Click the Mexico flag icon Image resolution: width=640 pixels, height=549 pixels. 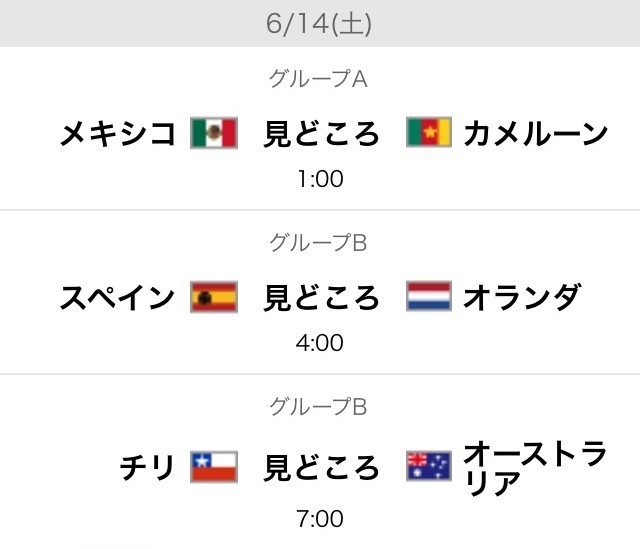213,133
